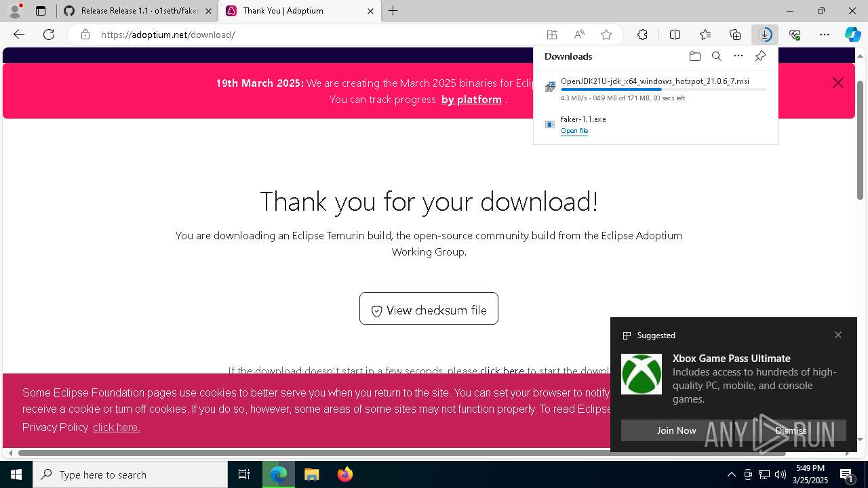Dismiss the Xbox Game Pass suggestion
This screenshot has width=868, height=488.
(791, 430)
